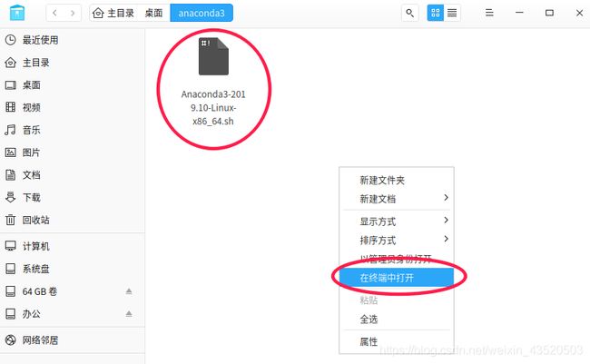Click the document icon beside 文档
Screen dimensions: 590x364
[11, 174]
